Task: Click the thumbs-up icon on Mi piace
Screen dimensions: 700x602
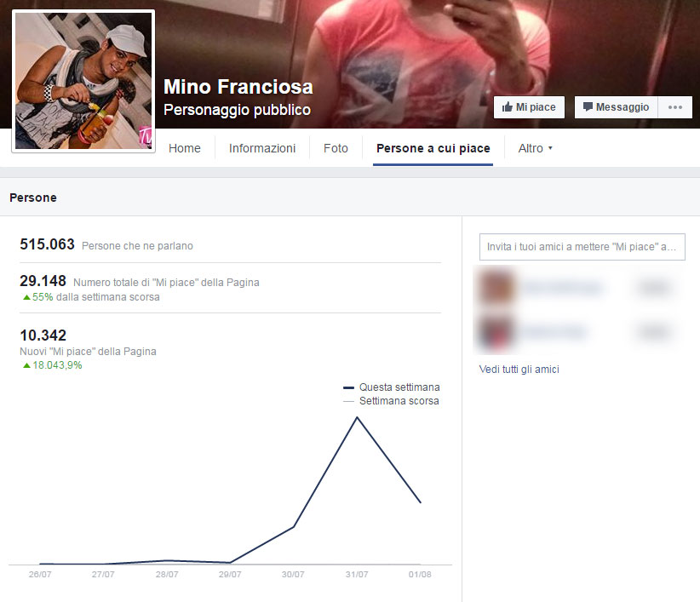Action: click(x=508, y=107)
